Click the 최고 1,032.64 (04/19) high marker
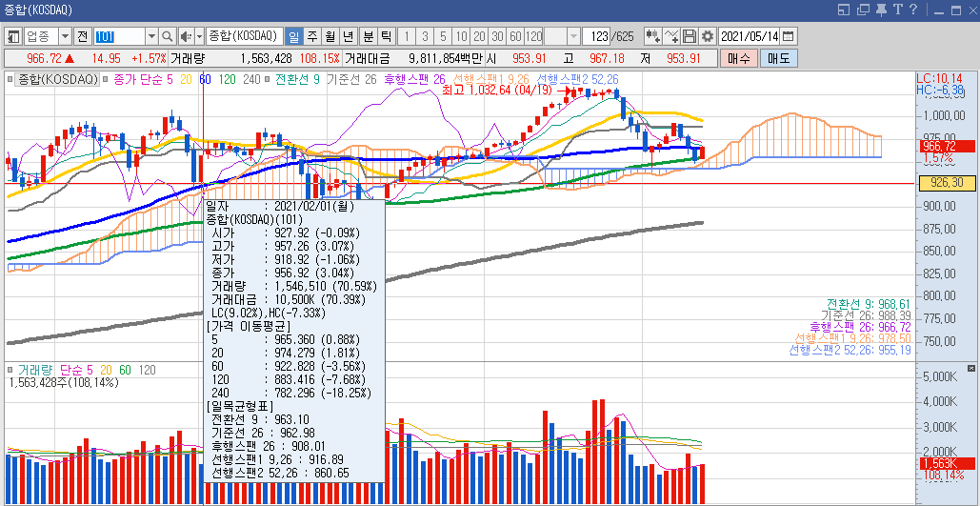 pyautogui.click(x=496, y=91)
